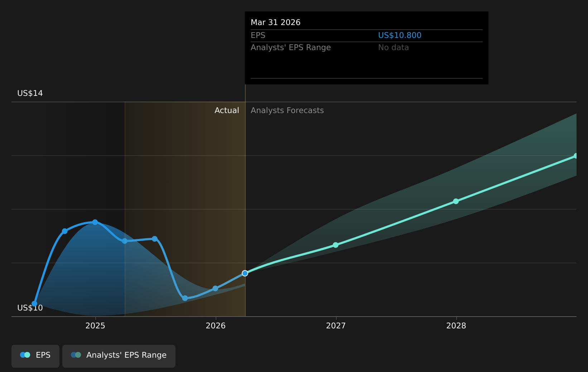This screenshot has width=588, height=372.
Task: Click the lowest EPS dip data point before 2026
Action: tap(185, 298)
